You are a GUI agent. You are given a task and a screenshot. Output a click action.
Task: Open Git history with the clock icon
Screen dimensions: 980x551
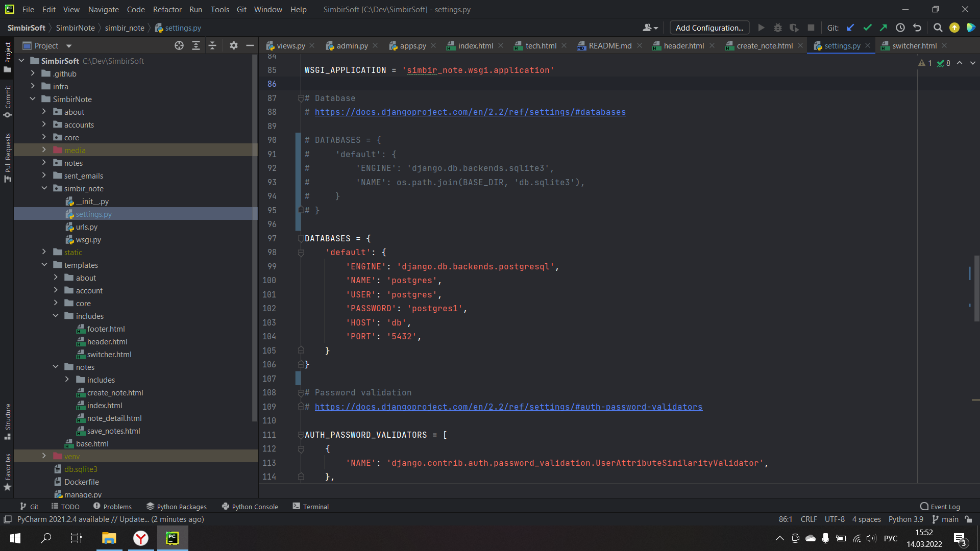coord(900,28)
